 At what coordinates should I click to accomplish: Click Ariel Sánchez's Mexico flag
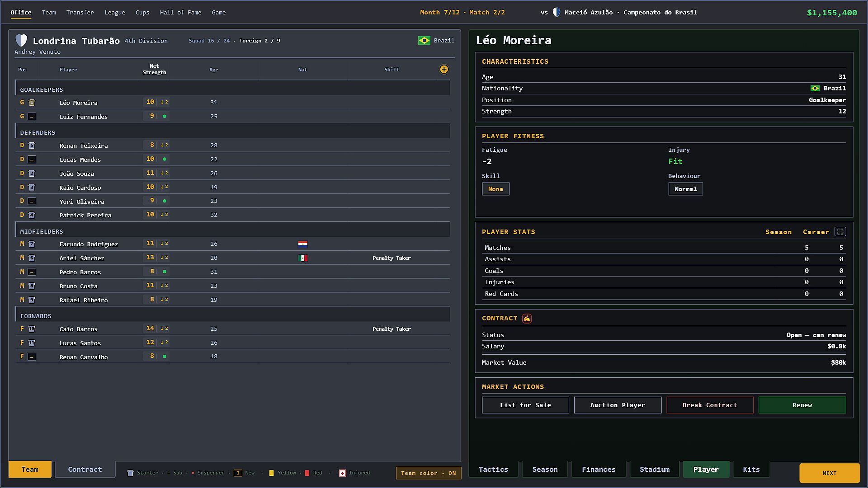[303, 258]
